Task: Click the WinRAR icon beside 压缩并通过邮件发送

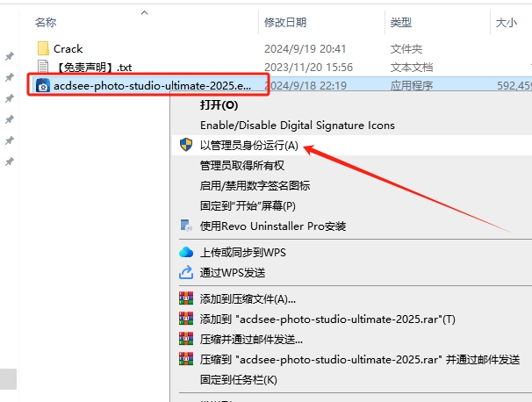Action: pos(186,339)
